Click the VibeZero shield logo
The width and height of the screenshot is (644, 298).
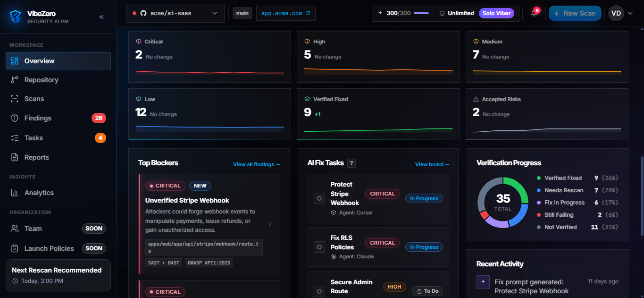16,17
